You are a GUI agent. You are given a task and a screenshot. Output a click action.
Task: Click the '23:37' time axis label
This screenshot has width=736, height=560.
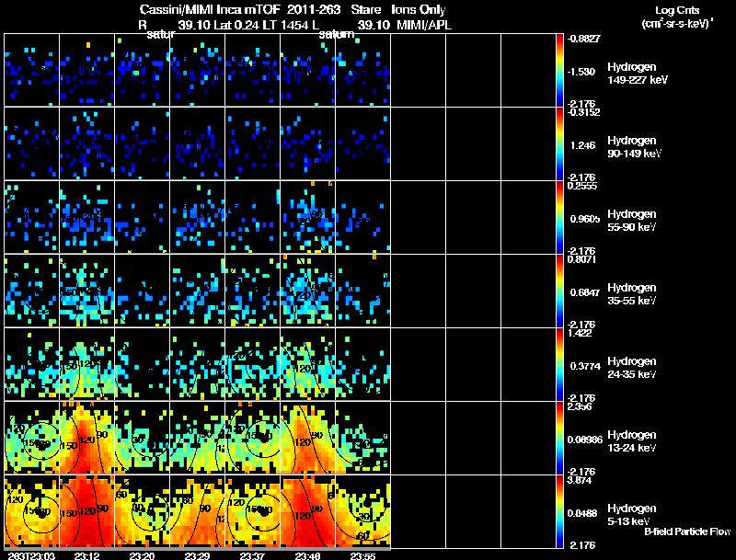coord(252,555)
